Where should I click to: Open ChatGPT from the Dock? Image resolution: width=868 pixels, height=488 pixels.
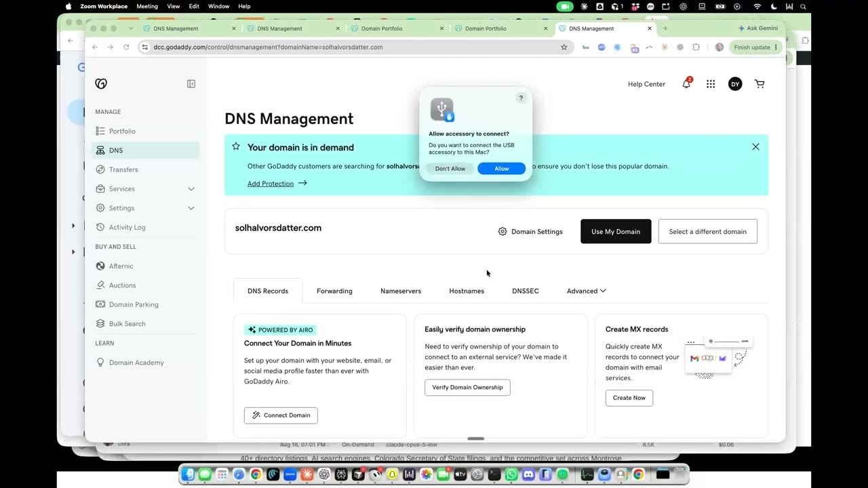[324, 474]
